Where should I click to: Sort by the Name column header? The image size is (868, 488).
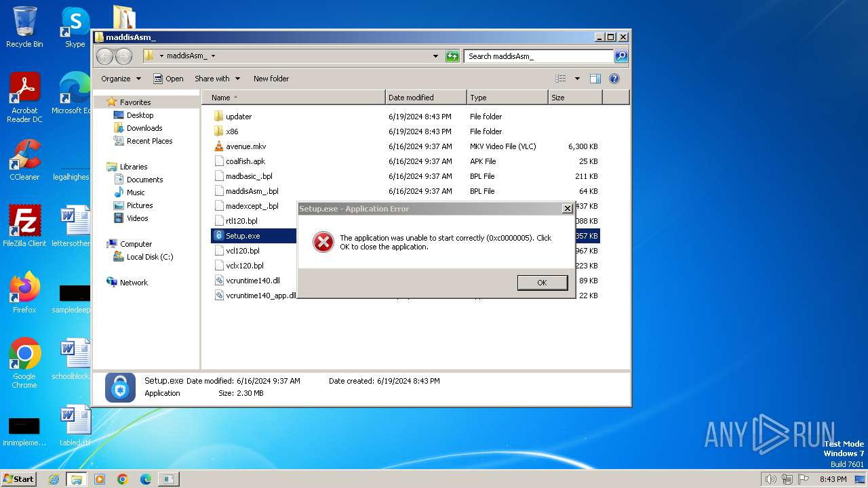point(293,98)
